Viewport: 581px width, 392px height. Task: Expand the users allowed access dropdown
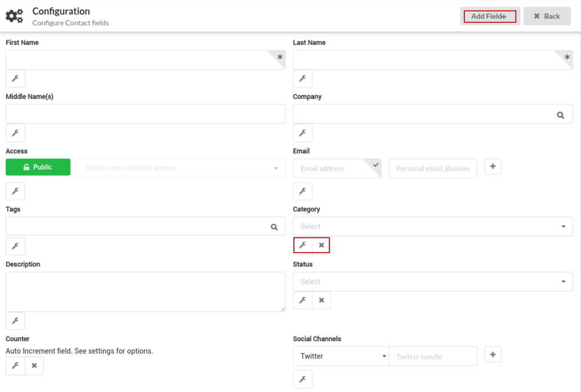[x=181, y=168]
